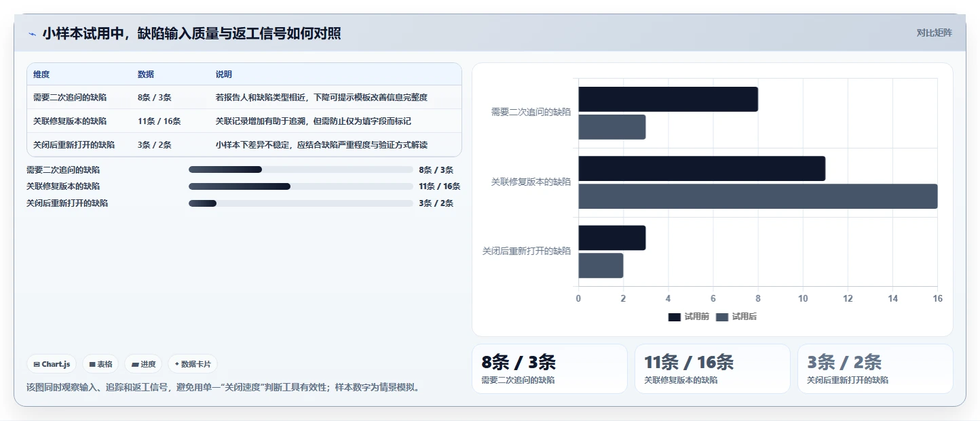This screenshot has width=980, height=421.
Task: Click table value 3条 / 2条
Action: point(154,145)
